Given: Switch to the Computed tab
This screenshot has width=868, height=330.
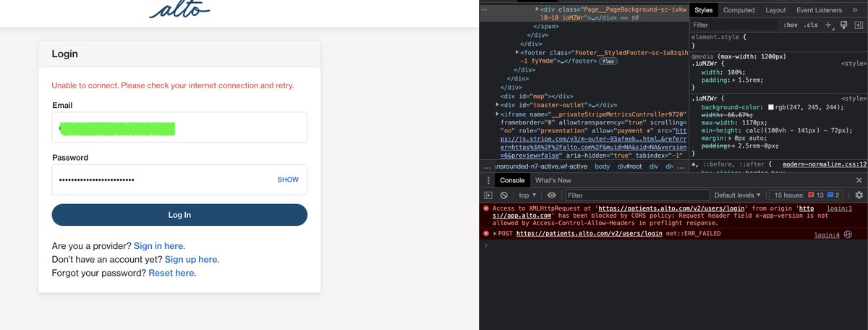Looking at the screenshot, I should coord(739,10).
